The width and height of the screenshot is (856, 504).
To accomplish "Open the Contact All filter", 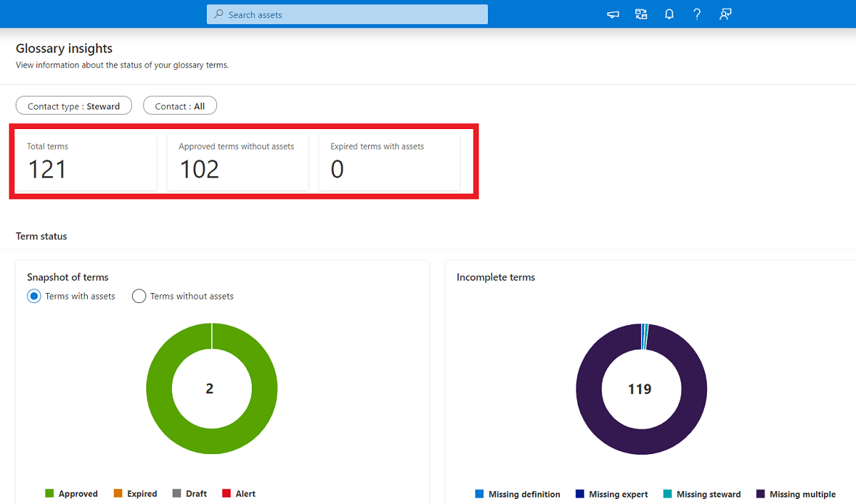I will 179,105.
